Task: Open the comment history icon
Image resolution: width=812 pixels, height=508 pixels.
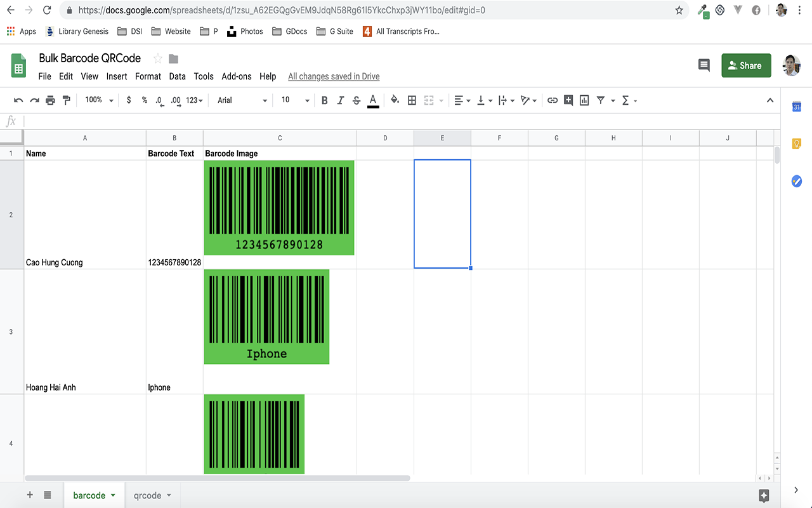Action: (x=704, y=65)
